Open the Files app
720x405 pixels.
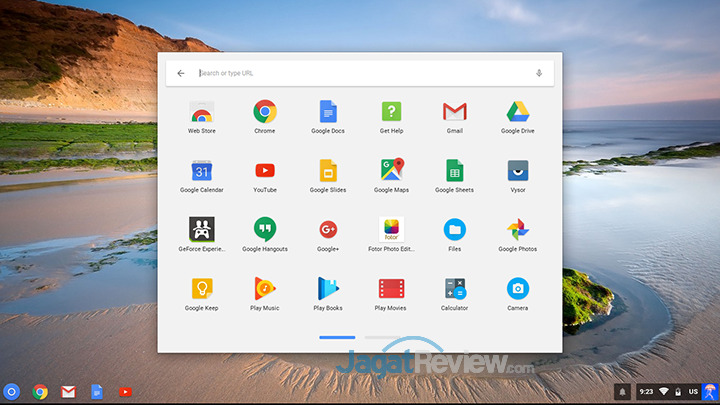455,230
